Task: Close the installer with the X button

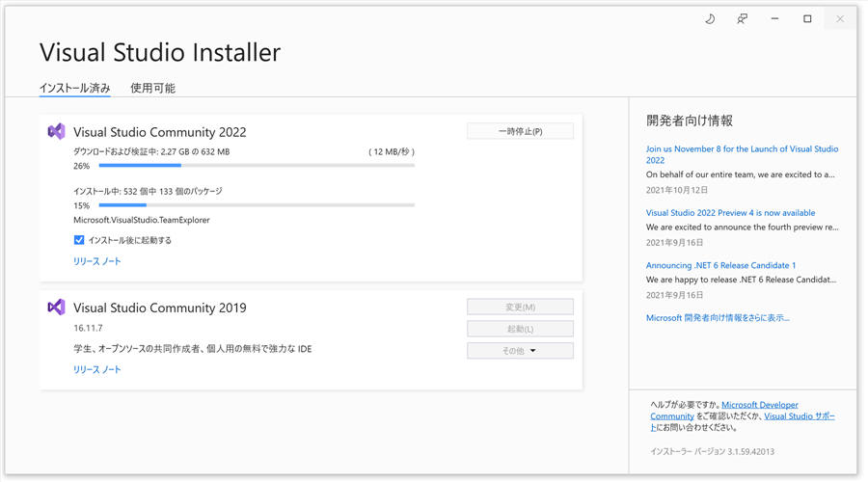Action: click(840, 19)
